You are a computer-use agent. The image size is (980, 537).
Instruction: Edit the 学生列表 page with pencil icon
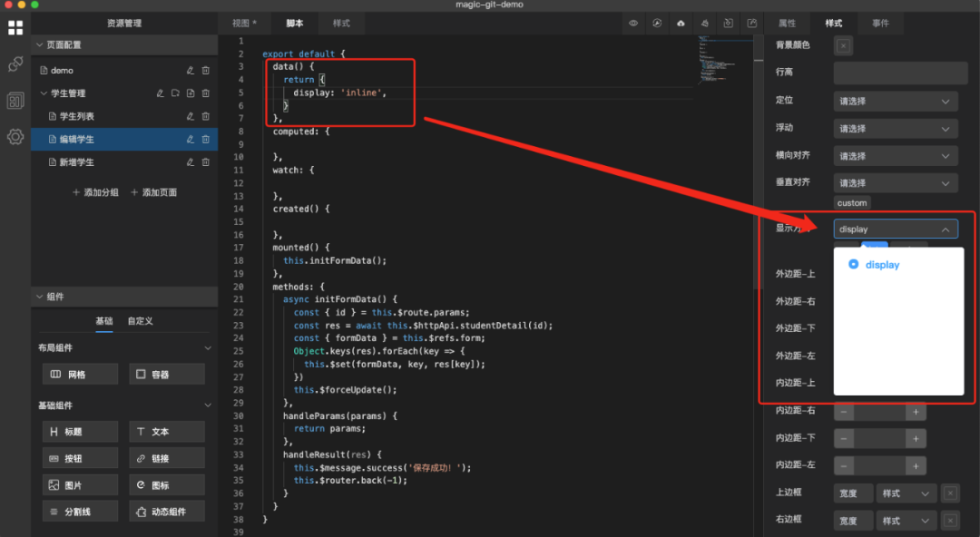pos(190,116)
